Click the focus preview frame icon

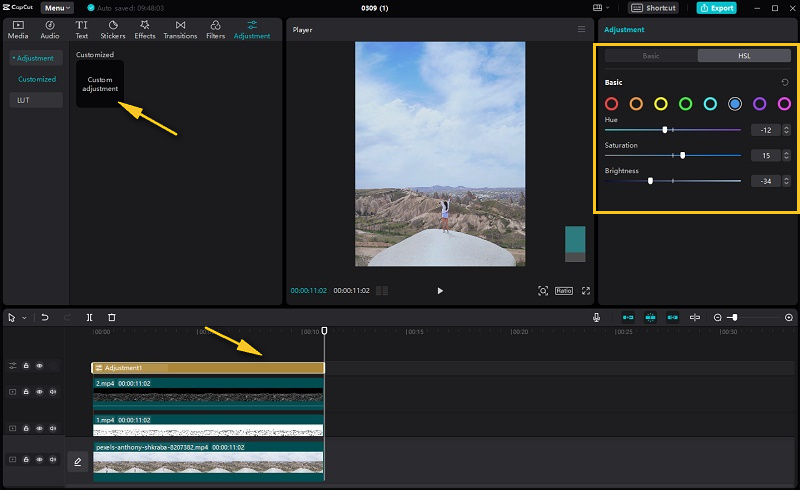(x=543, y=291)
